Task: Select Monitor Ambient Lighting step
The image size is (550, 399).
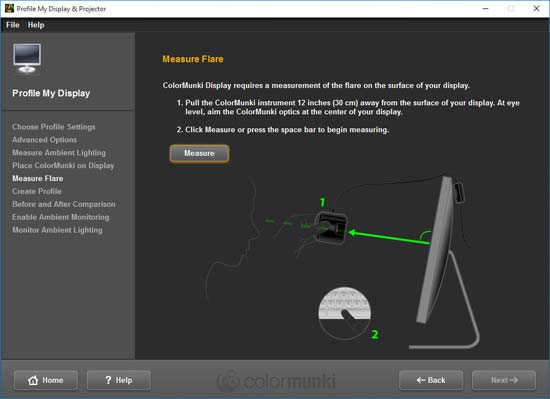Action: pyautogui.click(x=58, y=230)
